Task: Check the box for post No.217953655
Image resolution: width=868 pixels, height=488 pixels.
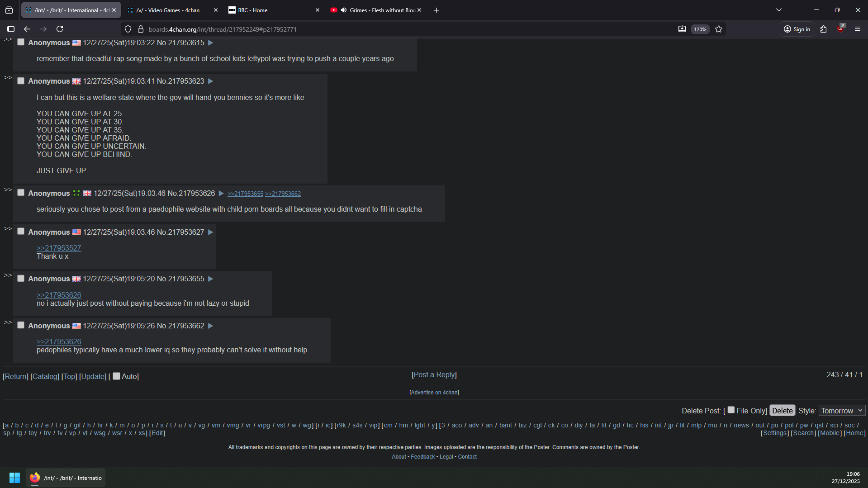Action: [21, 278]
